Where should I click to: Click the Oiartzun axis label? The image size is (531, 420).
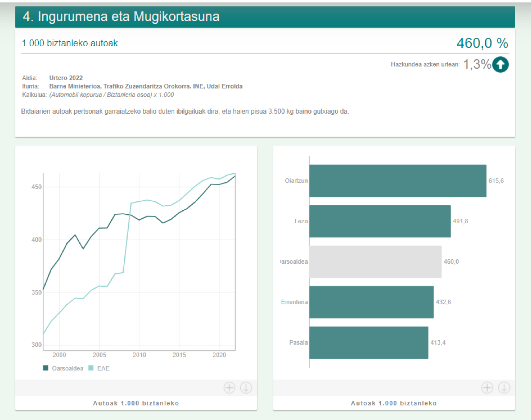tap(296, 181)
